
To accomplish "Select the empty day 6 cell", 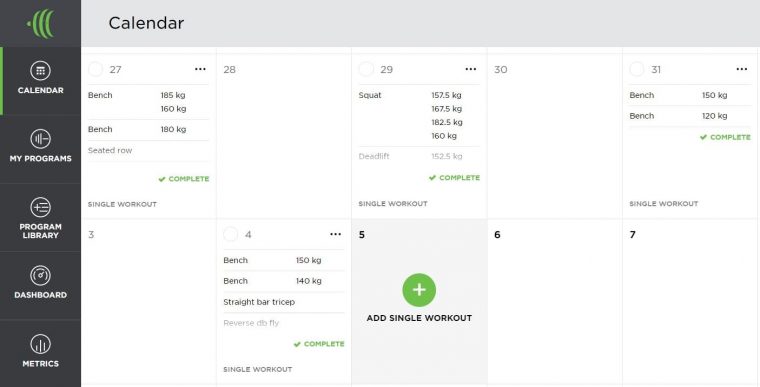I will [554, 301].
